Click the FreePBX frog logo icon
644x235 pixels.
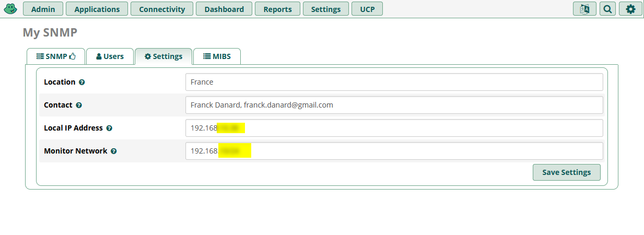[10, 9]
